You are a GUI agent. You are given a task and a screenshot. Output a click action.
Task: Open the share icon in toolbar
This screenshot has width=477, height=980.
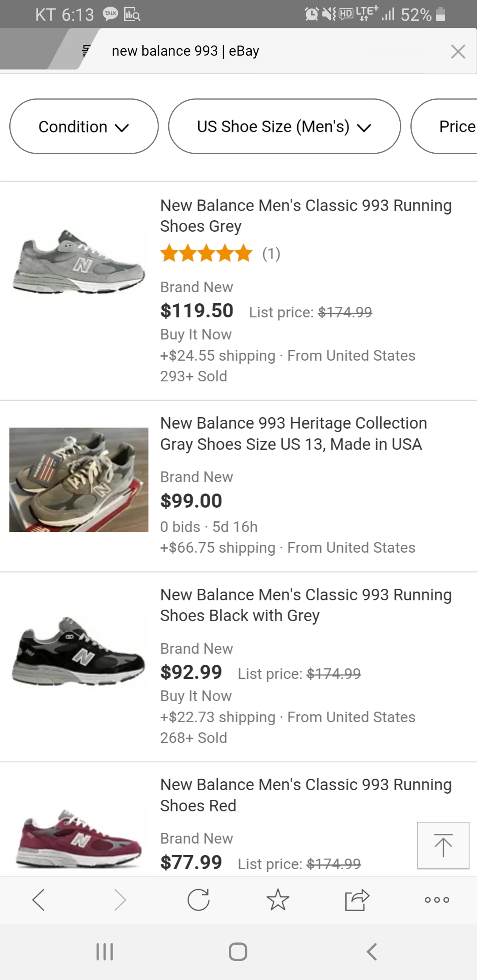click(x=357, y=900)
